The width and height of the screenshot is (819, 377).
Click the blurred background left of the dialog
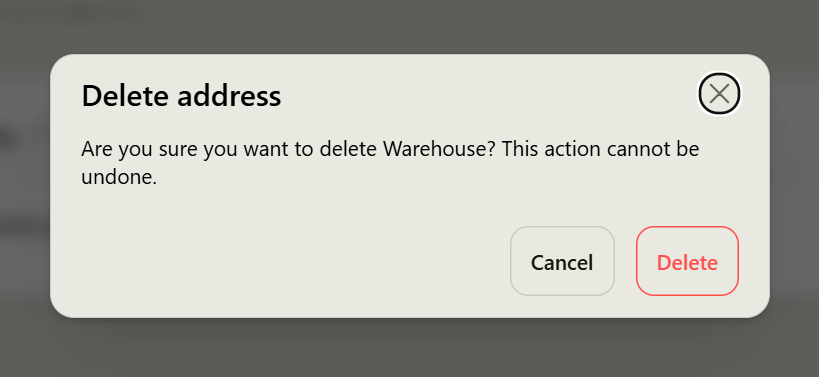click(x=25, y=188)
